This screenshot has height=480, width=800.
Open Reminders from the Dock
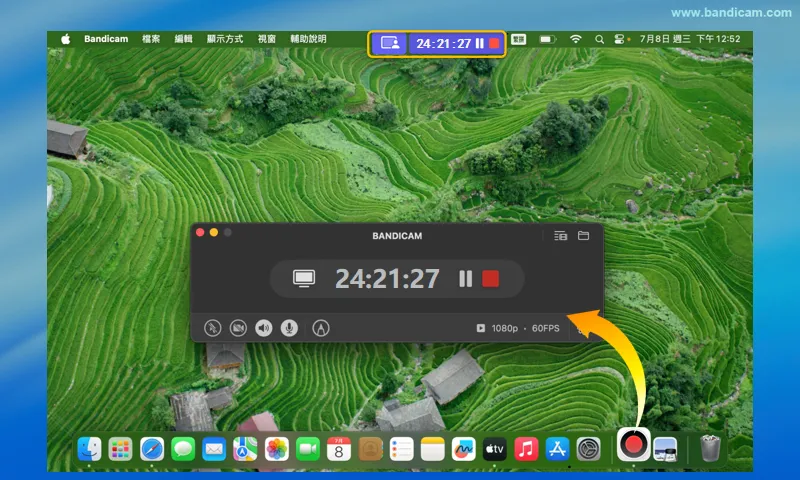pyautogui.click(x=402, y=449)
